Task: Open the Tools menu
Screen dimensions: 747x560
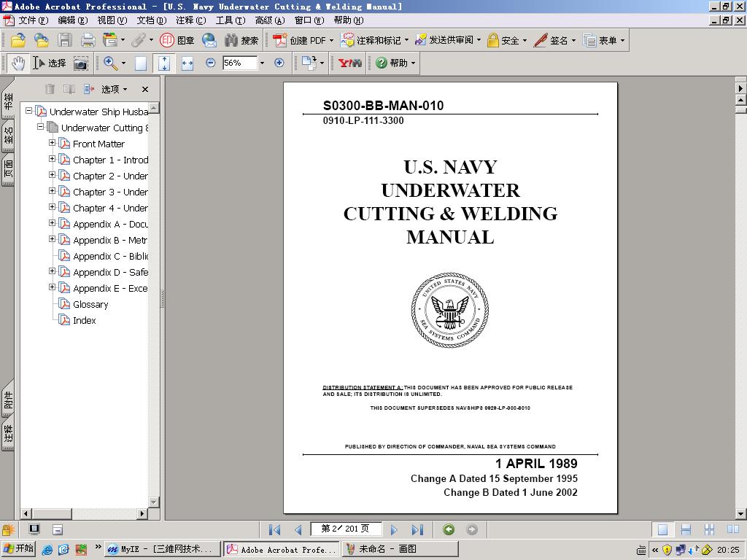Action: pyautogui.click(x=231, y=20)
